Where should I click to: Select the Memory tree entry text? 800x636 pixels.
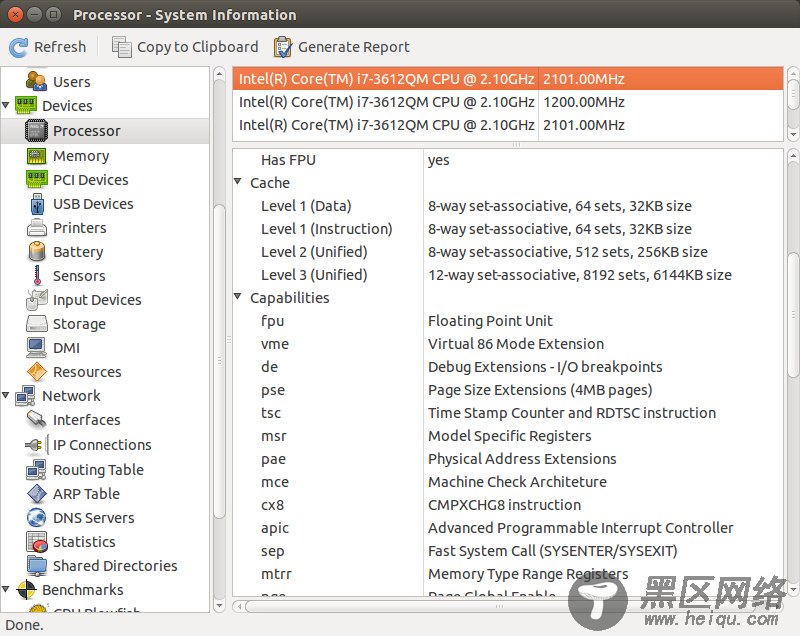coord(81,156)
